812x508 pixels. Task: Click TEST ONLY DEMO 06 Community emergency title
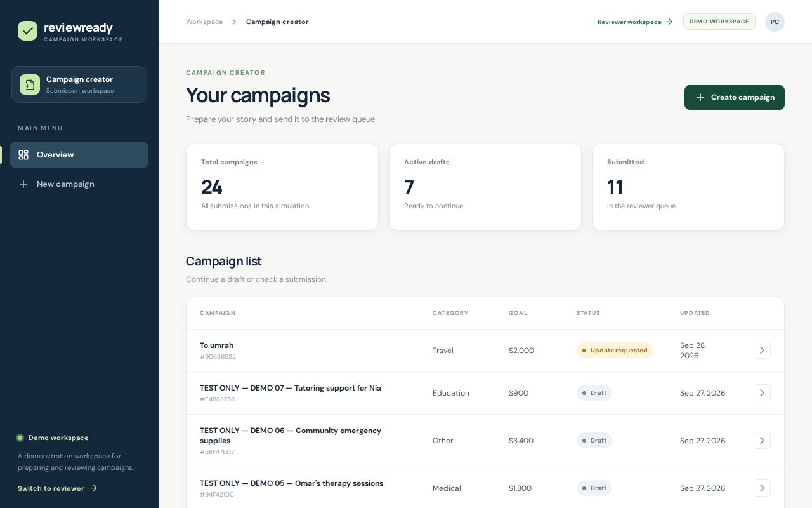point(291,436)
